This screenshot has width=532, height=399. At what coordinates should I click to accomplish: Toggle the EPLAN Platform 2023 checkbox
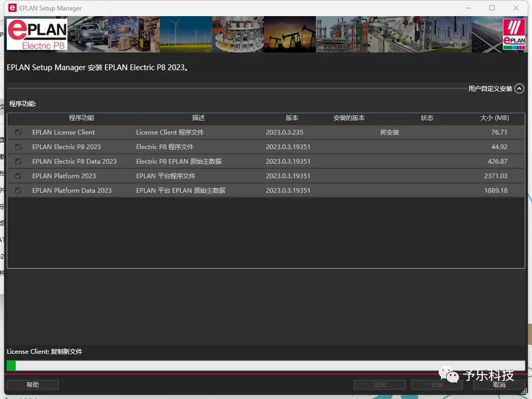tap(18, 176)
